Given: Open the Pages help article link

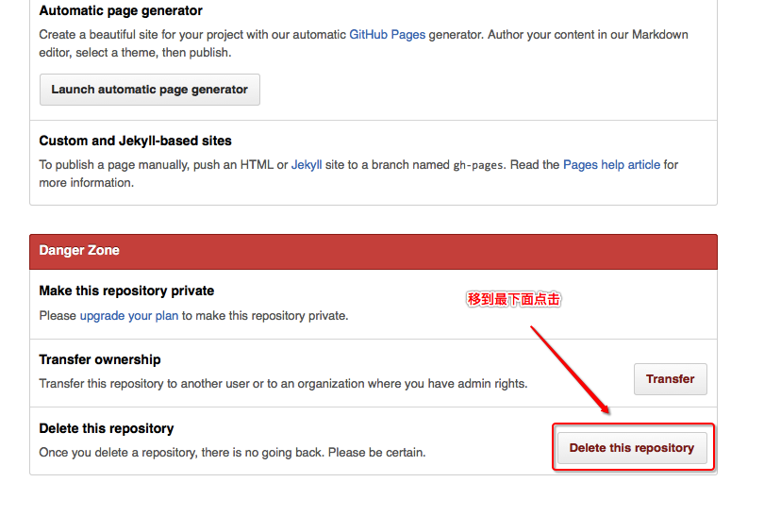Looking at the screenshot, I should (x=611, y=165).
